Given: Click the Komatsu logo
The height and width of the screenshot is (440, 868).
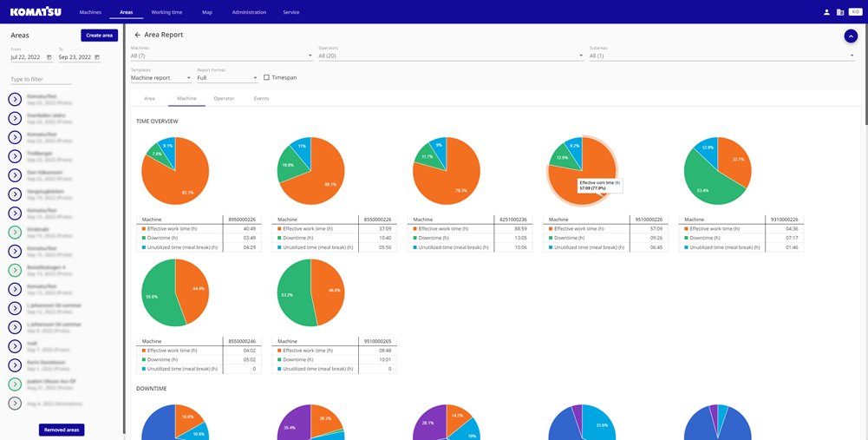Looking at the screenshot, I should click(x=35, y=12).
